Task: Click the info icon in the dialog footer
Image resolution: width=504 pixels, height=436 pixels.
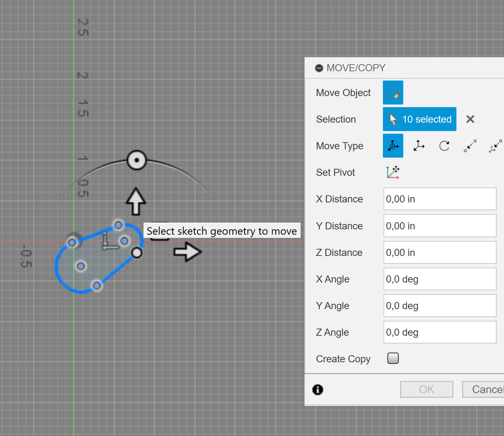Action: click(x=318, y=390)
